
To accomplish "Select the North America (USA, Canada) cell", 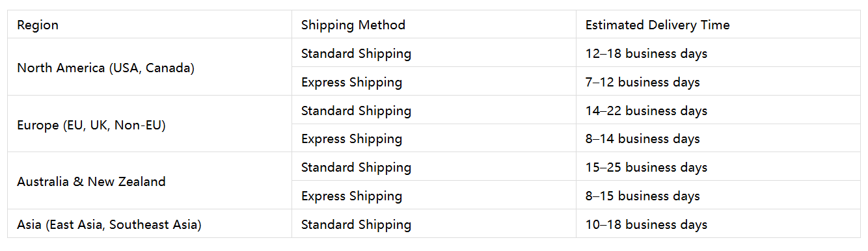I will 150,68.
